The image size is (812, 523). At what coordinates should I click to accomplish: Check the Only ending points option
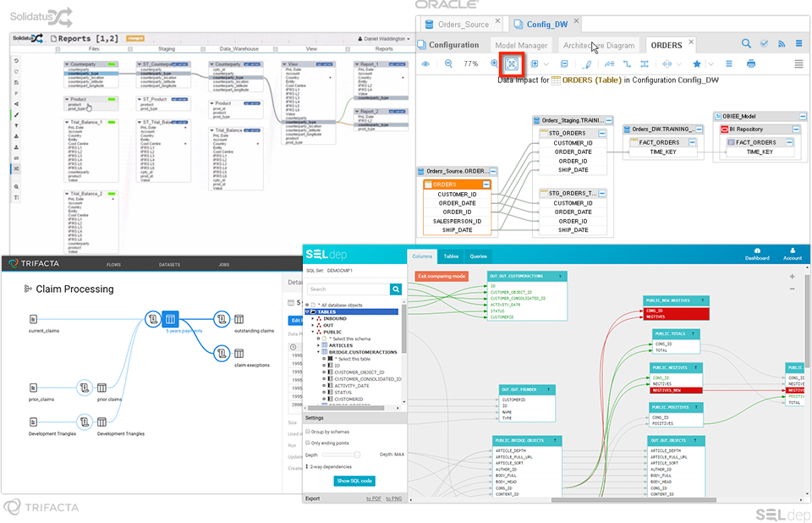pos(307,443)
